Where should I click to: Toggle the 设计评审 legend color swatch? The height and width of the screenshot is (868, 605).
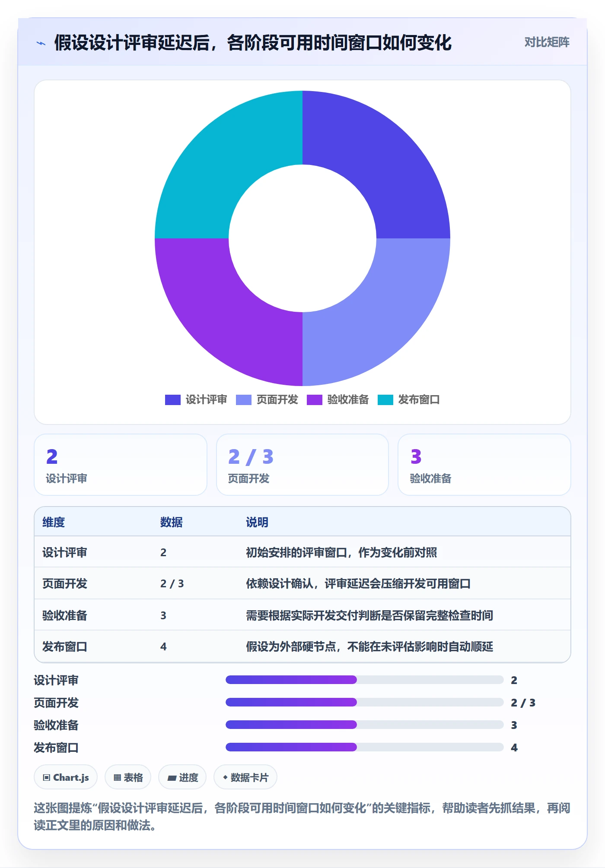(172, 400)
